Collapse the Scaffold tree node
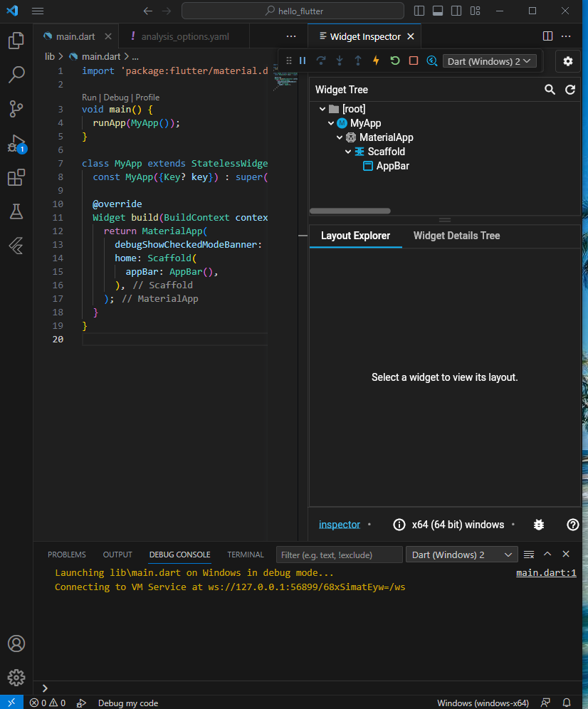 (348, 152)
